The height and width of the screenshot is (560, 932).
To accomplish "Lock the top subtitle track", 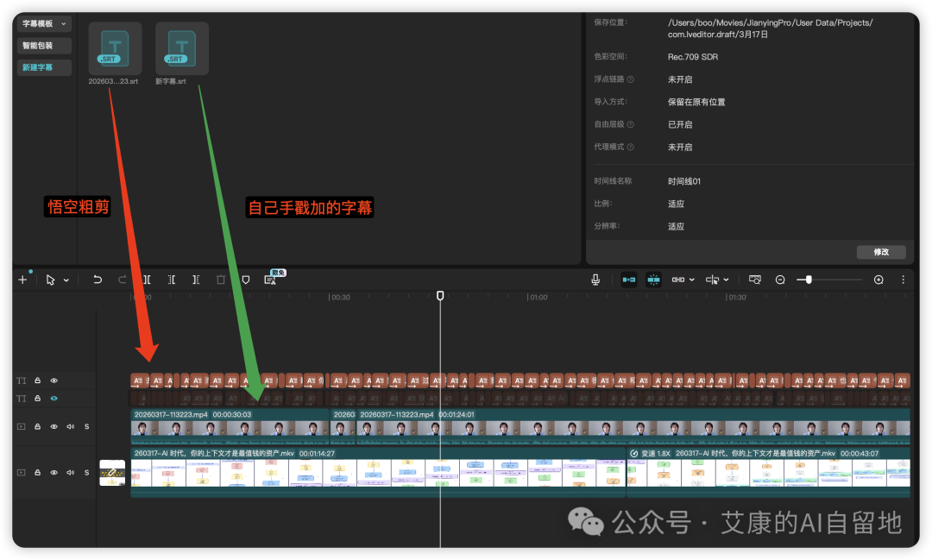I will tap(37, 381).
